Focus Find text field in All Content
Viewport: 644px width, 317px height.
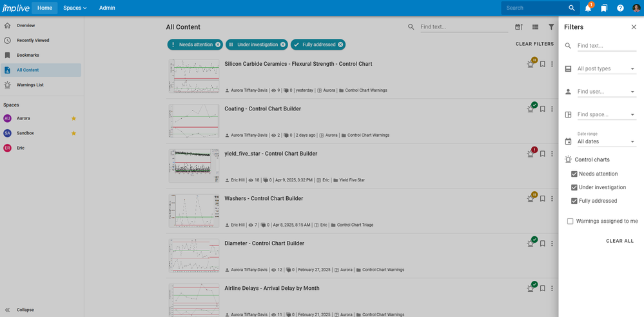pos(464,26)
